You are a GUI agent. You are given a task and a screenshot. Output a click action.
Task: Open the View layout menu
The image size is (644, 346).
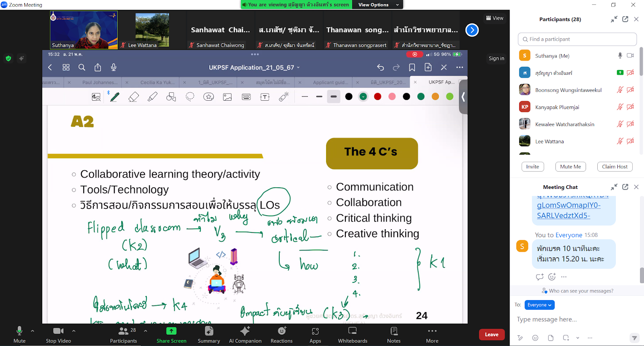(x=495, y=18)
